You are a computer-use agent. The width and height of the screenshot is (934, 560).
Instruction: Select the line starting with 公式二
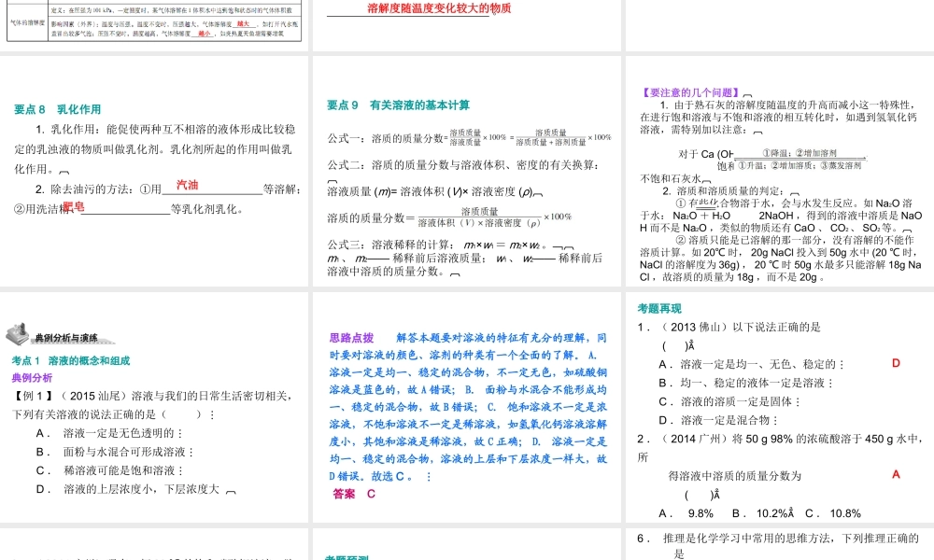pyautogui.click(x=463, y=165)
